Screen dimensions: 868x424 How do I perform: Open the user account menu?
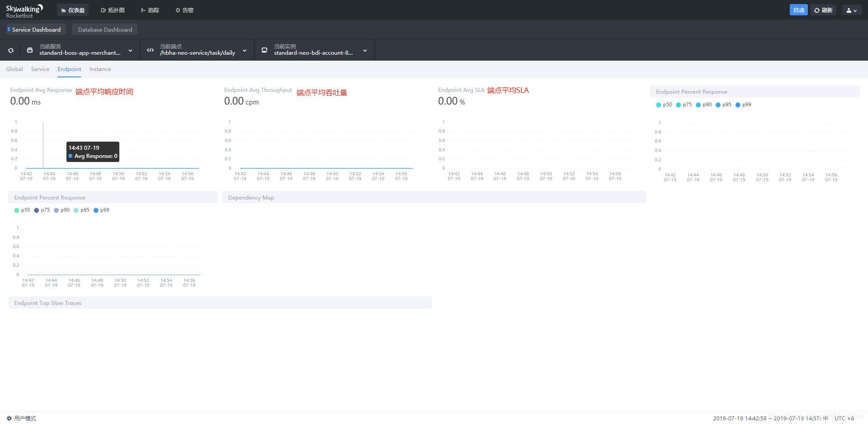point(852,10)
